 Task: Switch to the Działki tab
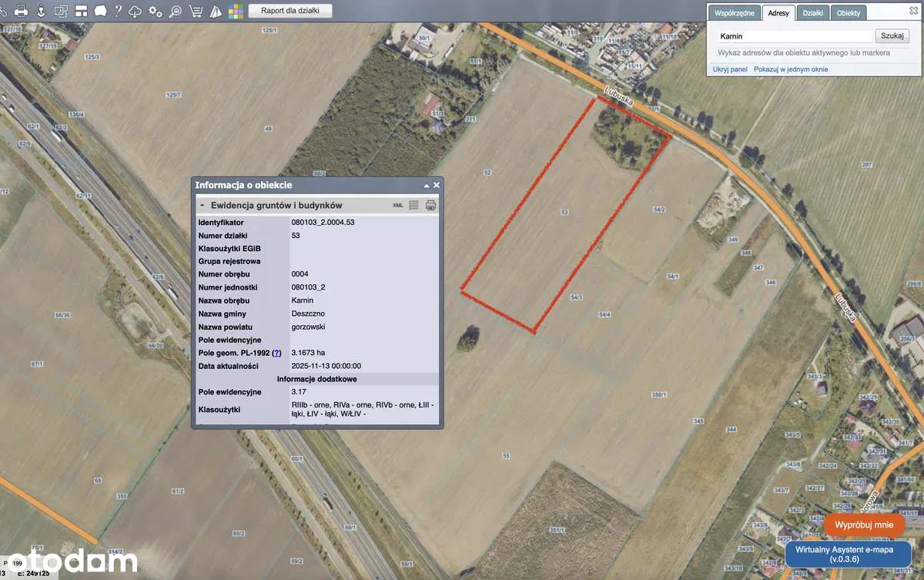pyautogui.click(x=813, y=13)
